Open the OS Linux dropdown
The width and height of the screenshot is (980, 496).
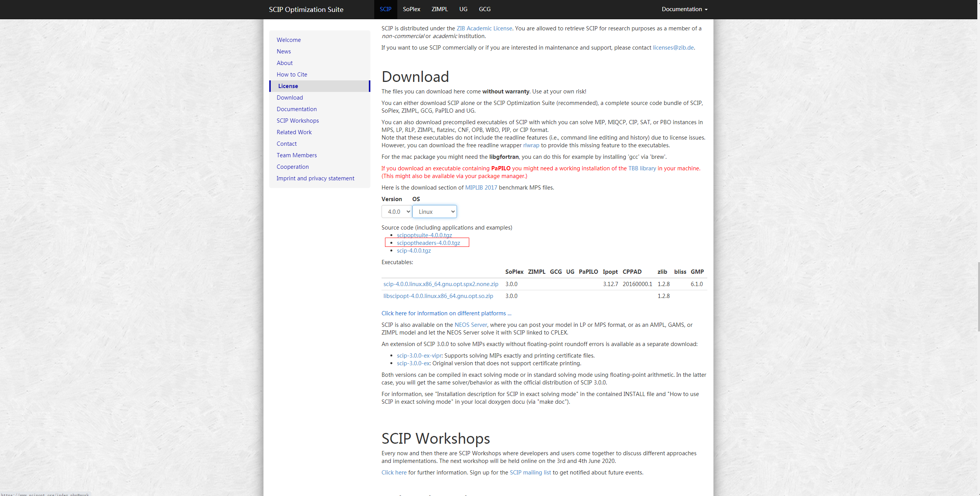[434, 211]
